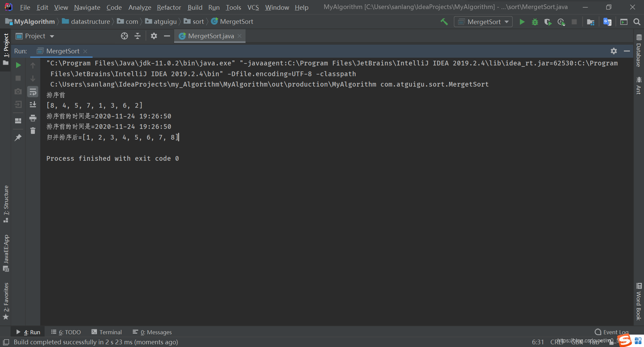Click atguigu breadcrumb folder
This screenshot has width=644, height=347.
tap(161, 22)
